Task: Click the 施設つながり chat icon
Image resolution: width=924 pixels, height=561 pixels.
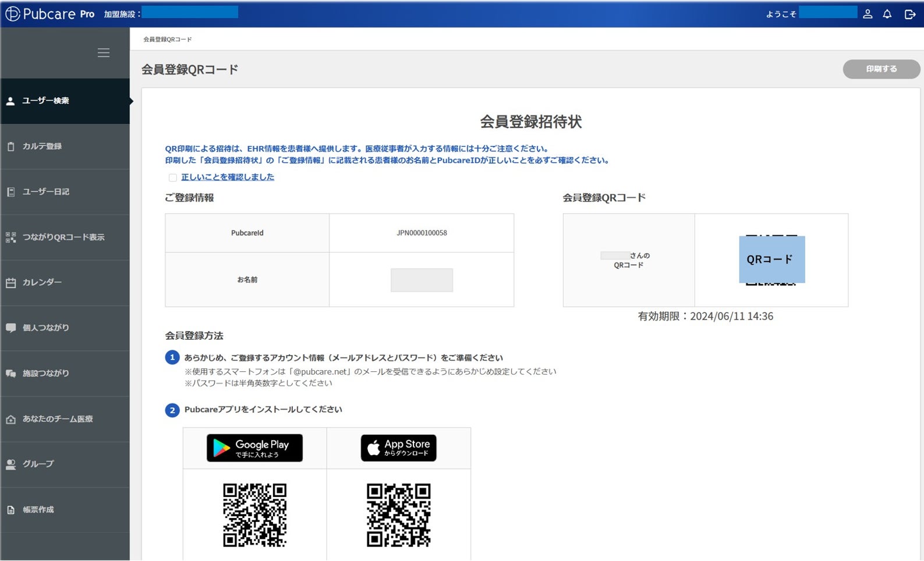Action: pos(10,374)
